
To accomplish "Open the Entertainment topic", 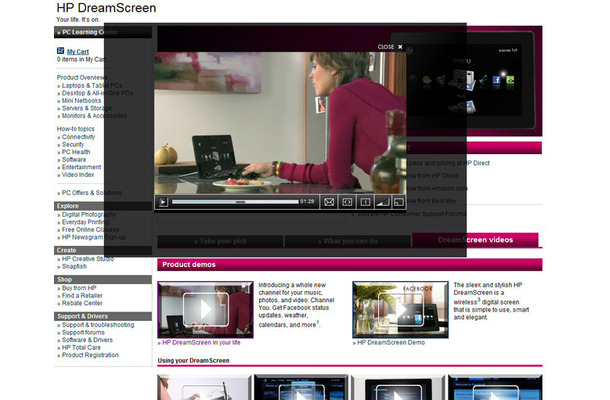I will (81, 167).
